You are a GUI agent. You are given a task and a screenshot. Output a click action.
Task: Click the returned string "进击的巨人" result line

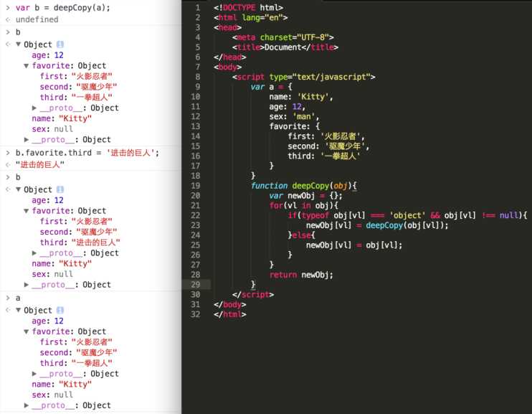point(39,165)
